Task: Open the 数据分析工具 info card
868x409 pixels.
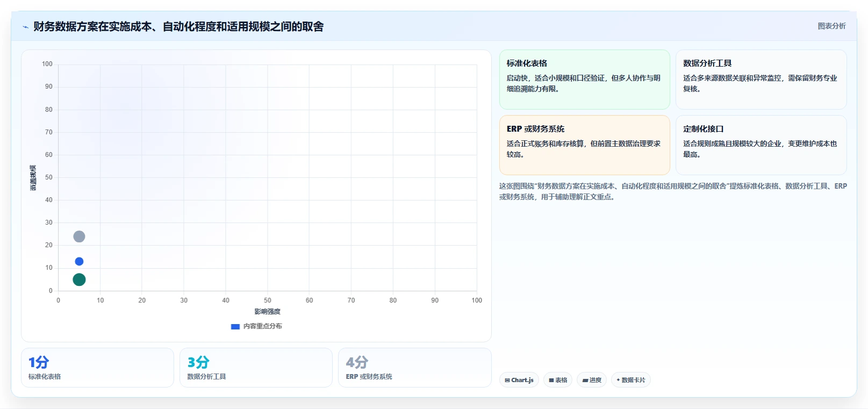Action: 761,80
